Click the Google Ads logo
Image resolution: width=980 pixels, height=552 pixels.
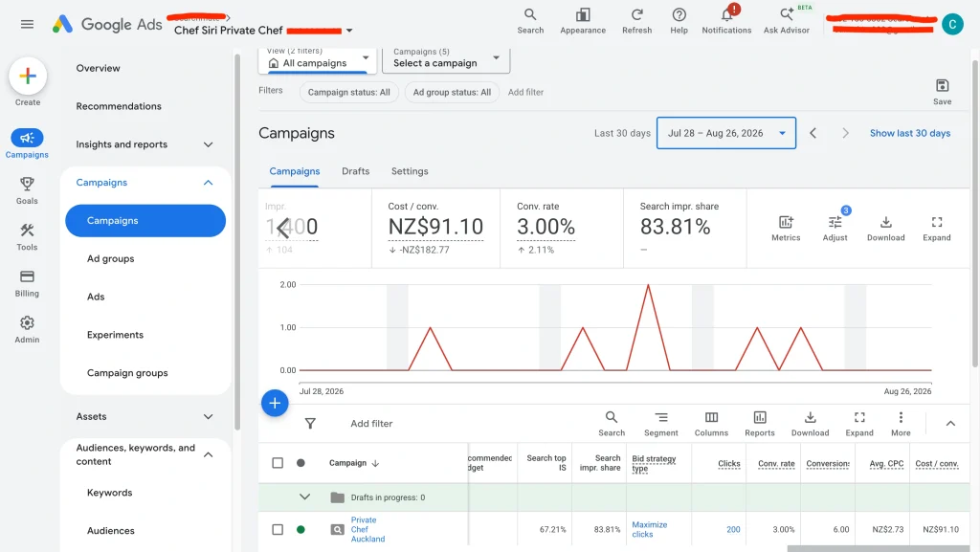[107, 24]
